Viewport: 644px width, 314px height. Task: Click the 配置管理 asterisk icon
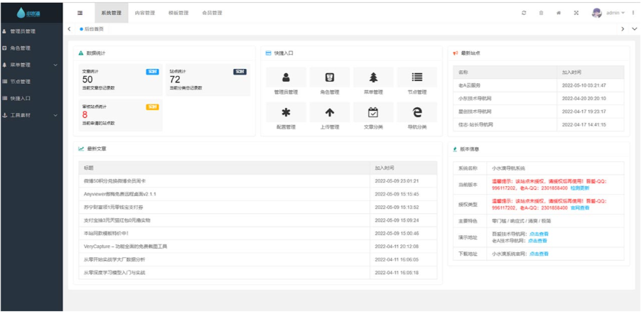pos(286,112)
